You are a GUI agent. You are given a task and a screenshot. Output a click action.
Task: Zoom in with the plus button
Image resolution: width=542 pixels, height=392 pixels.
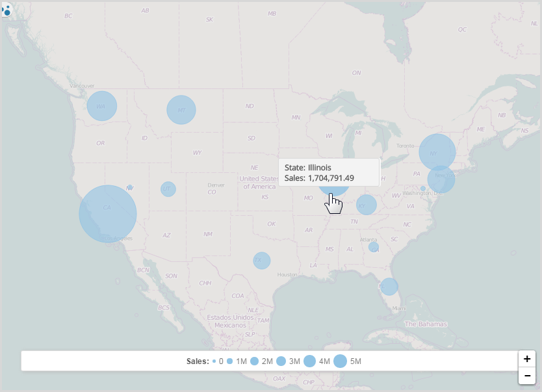coord(526,359)
